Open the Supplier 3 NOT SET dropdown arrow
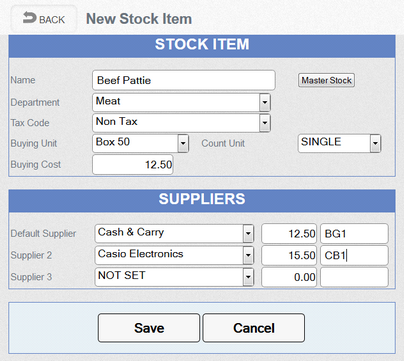404x361 pixels. pyautogui.click(x=248, y=277)
